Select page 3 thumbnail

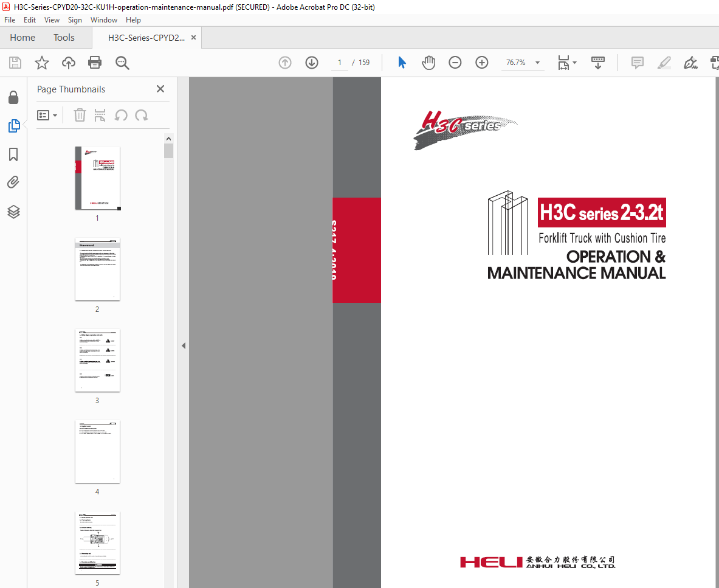coord(97,361)
